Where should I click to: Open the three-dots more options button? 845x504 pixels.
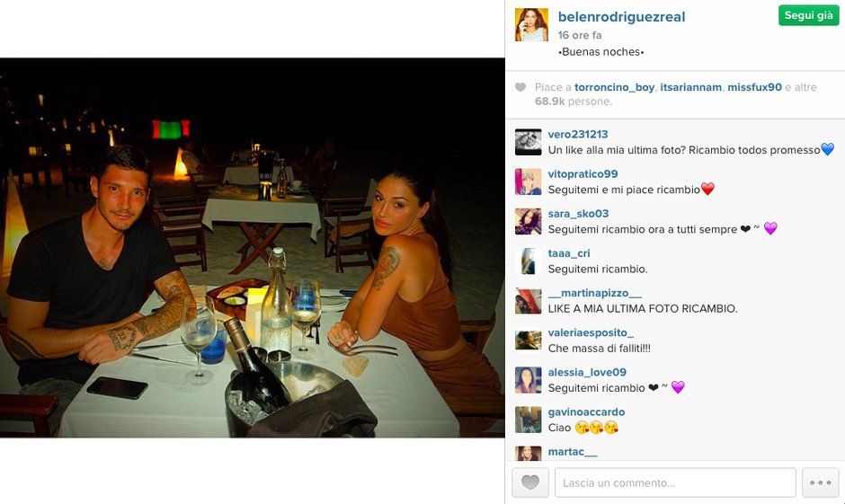[820, 482]
